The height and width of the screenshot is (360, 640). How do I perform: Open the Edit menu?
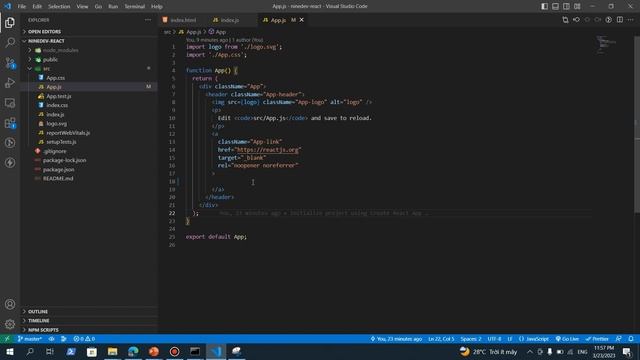(37, 7)
